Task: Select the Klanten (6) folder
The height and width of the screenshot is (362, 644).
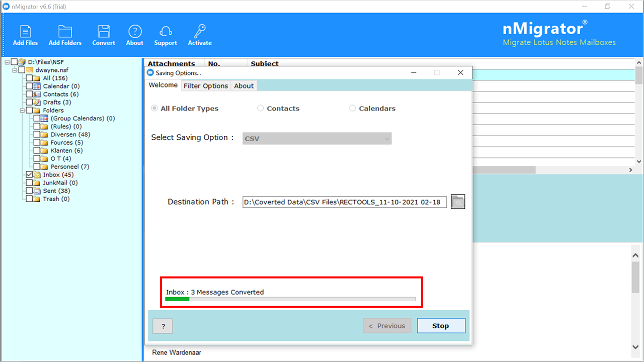Action: [x=66, y=151]
